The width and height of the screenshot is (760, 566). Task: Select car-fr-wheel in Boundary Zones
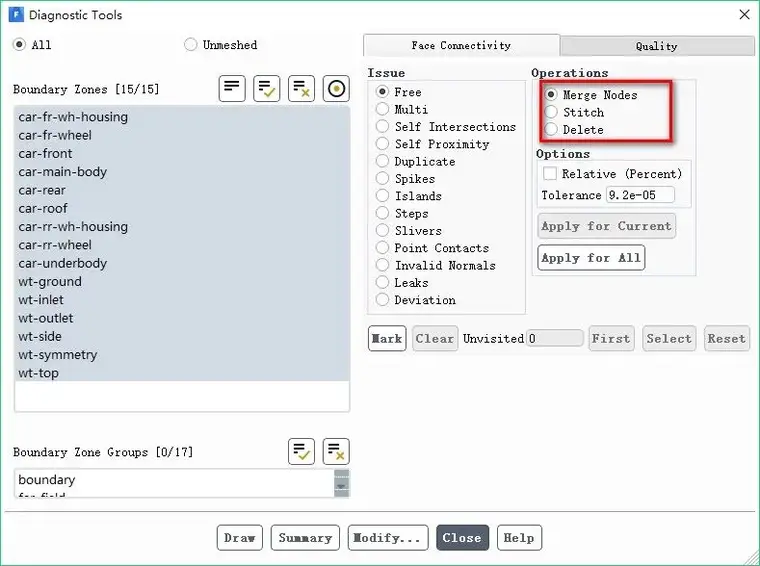[x=182, y=135]
